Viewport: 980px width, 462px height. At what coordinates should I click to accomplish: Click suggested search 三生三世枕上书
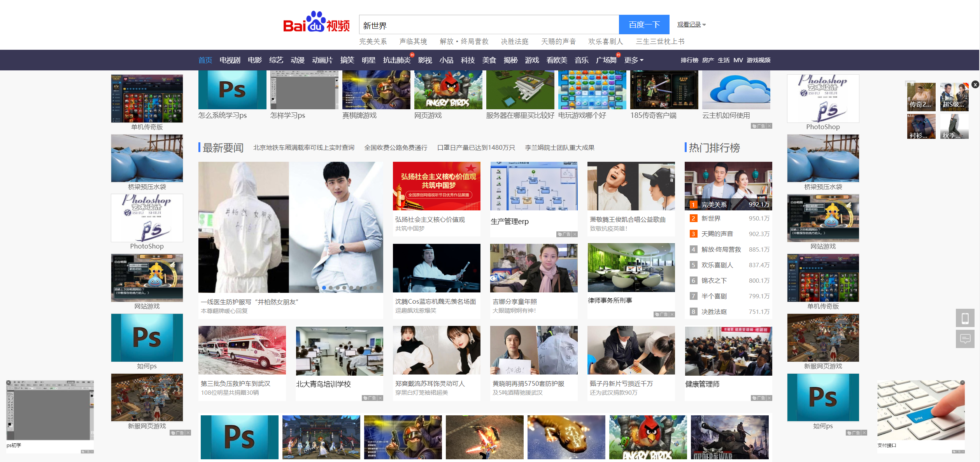[x=660, y=41]
